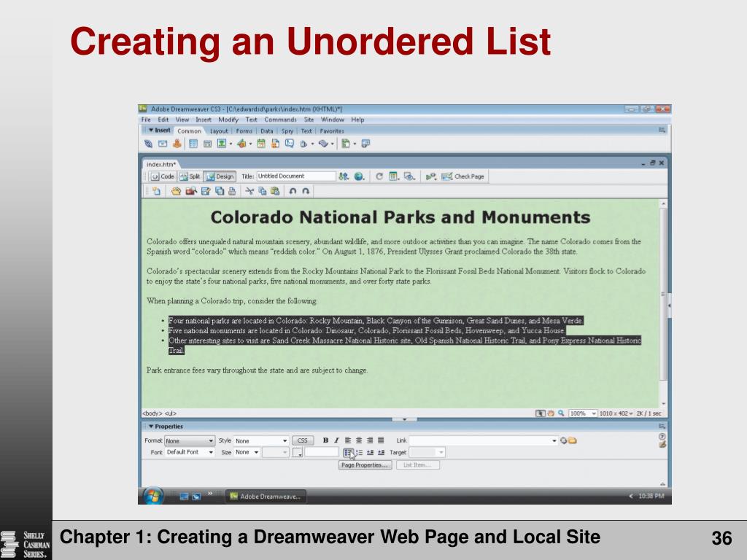Click the Paste clipboard icon
Viewport: 747px width, 560px height.
tap(275, 192)
